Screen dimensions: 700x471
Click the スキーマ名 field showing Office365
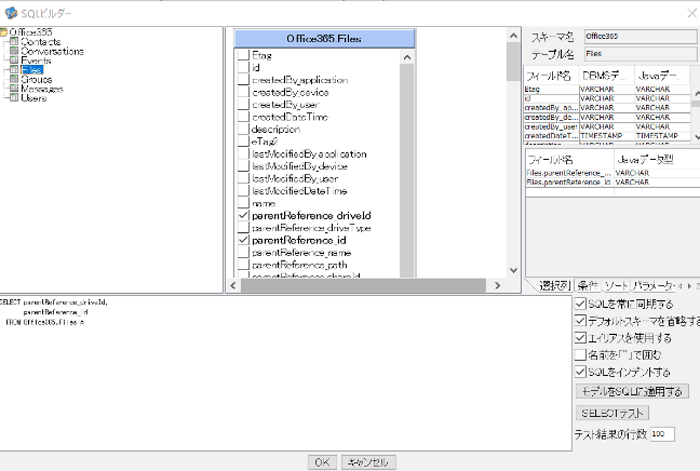[x=641, y=37]
